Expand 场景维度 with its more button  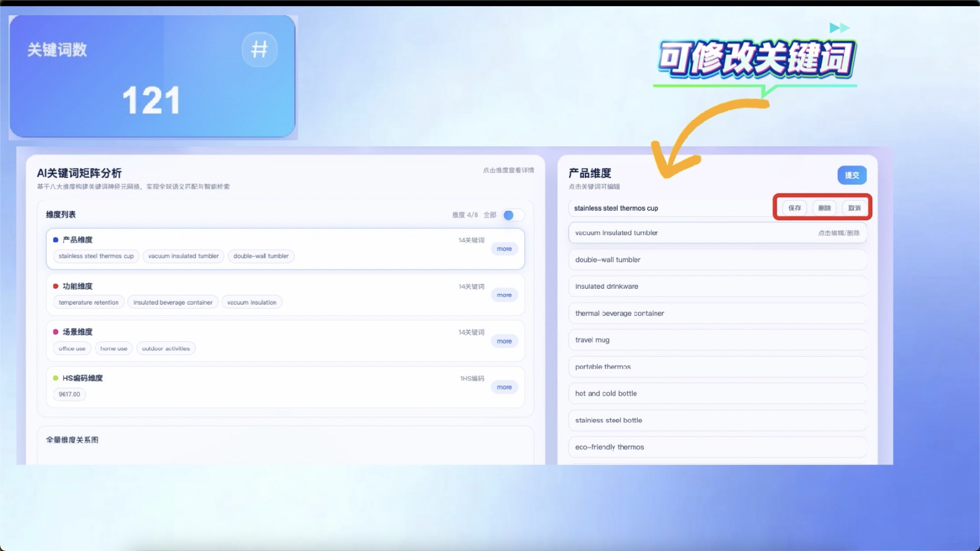(504, 341)
